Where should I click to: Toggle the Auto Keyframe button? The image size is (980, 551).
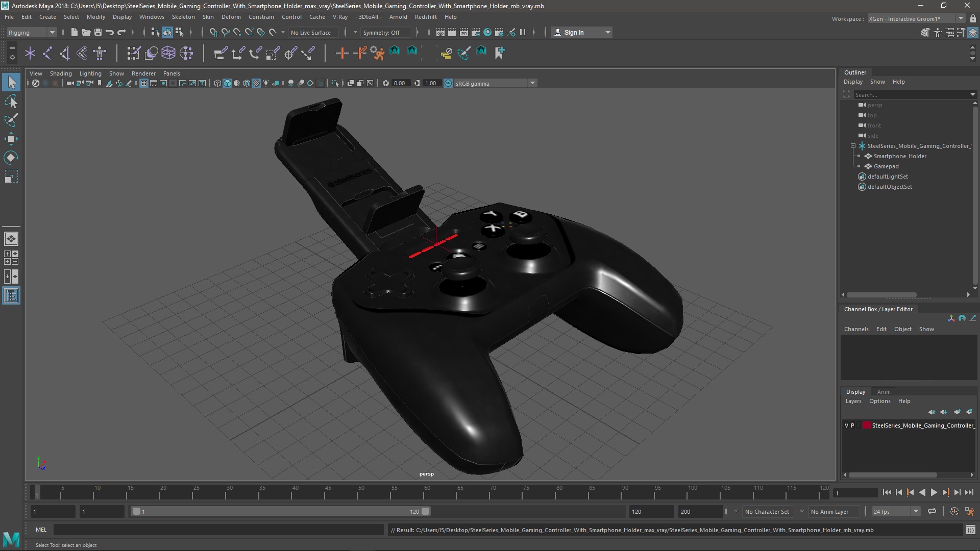pyautogui.click(x=954, y=511)
